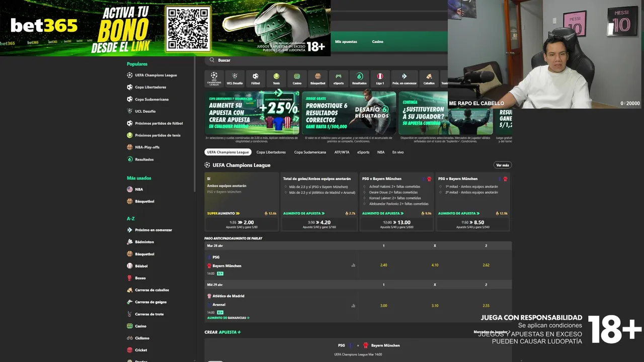Switch to En vivo tab
Viewport: 644px width, 362px height.
point(398,152)
